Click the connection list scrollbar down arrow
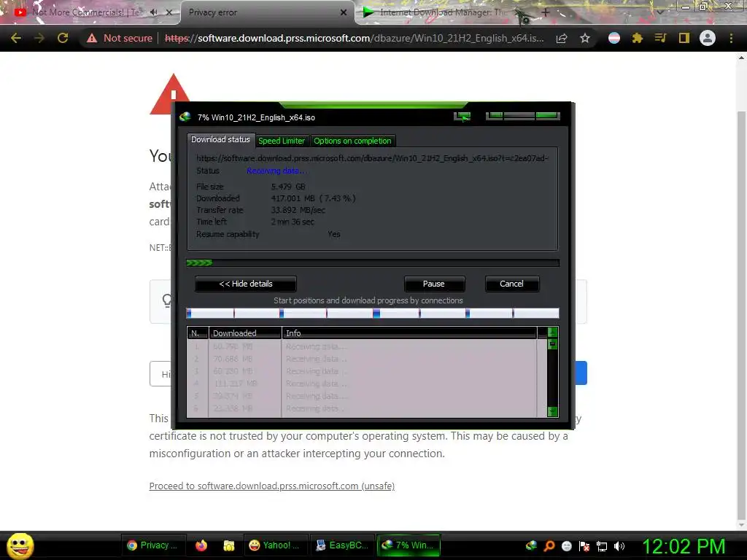The image size is (747, 560). pyautogui.click(x=553, y=411)
